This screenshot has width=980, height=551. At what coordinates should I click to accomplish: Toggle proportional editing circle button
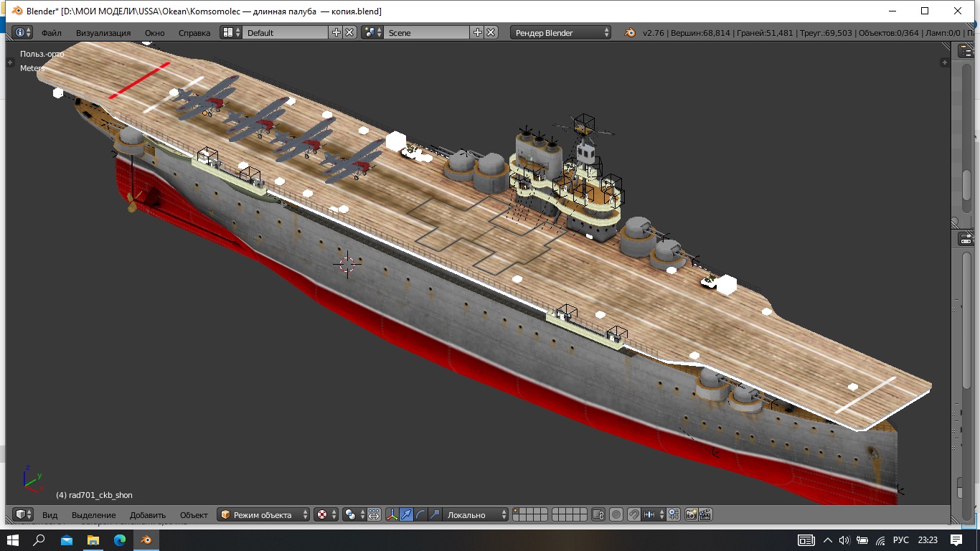tap(616, 514)
